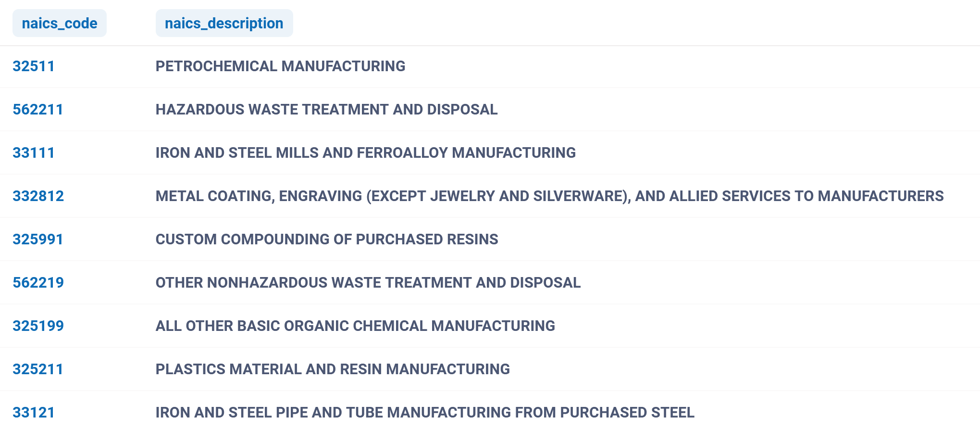Open NAICS code 332812 link

[38, 196]
